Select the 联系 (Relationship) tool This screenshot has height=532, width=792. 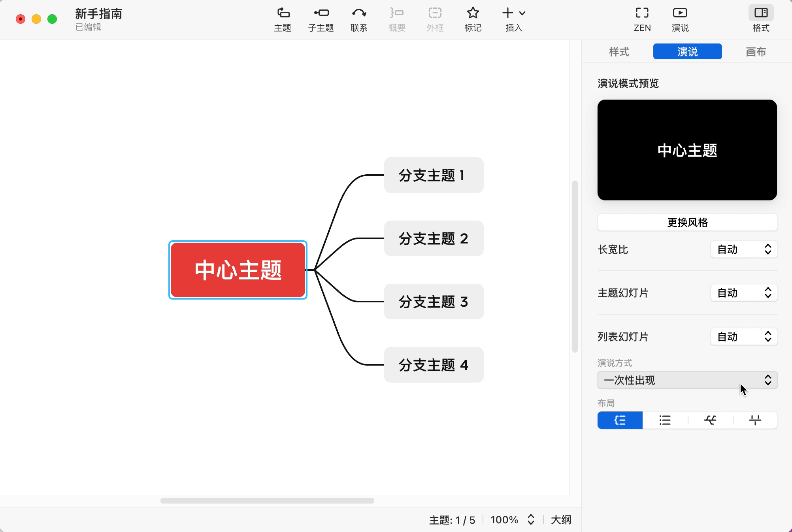point(359,19)
